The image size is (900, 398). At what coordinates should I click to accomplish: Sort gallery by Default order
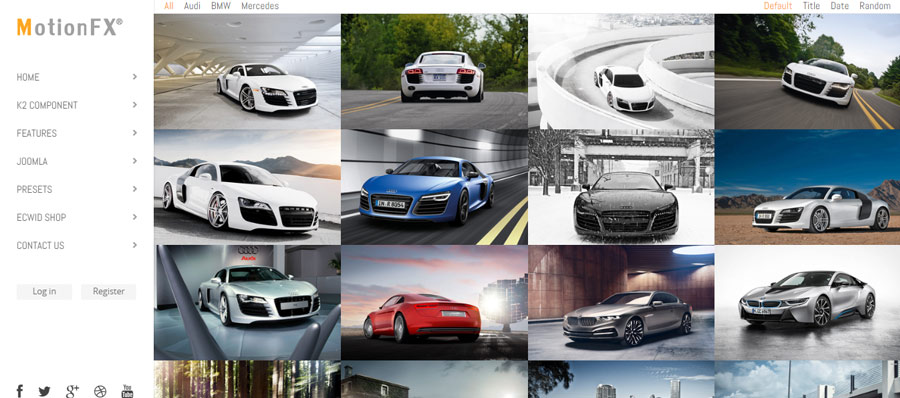pos(778,6)
